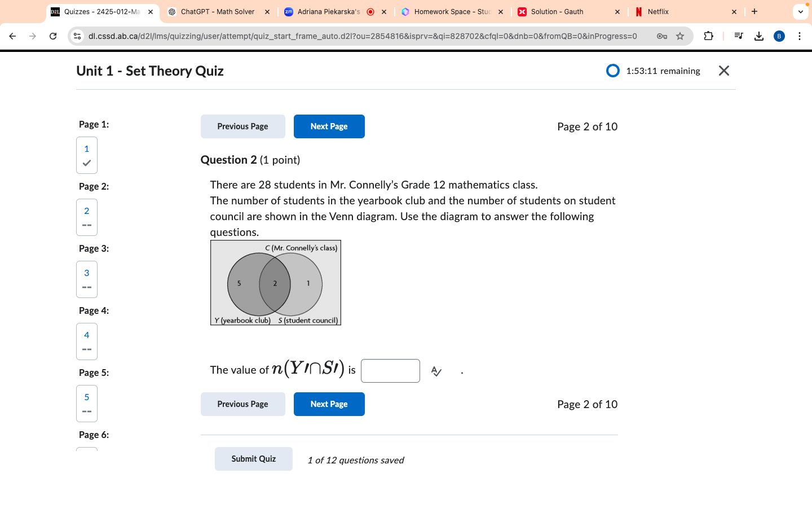Expand the tab search dropdown arrow
The image size is (812, 508).
tap(801, 11)
